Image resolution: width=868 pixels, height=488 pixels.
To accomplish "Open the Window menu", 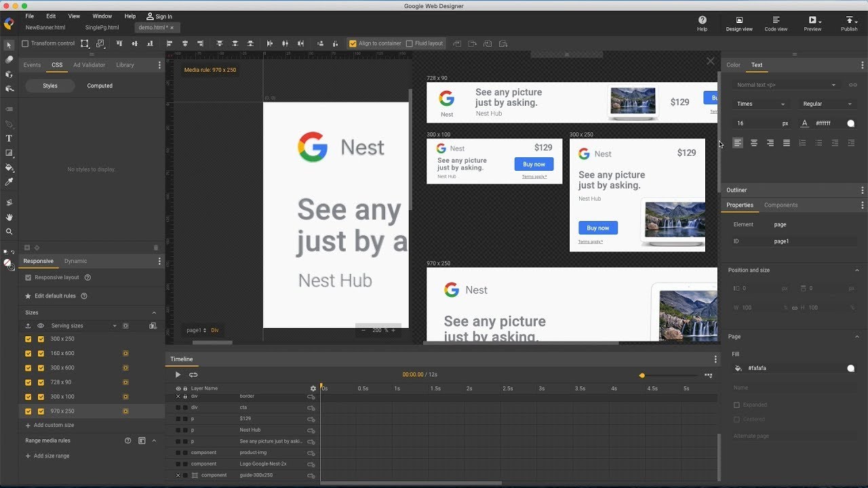I will point(102,16).
